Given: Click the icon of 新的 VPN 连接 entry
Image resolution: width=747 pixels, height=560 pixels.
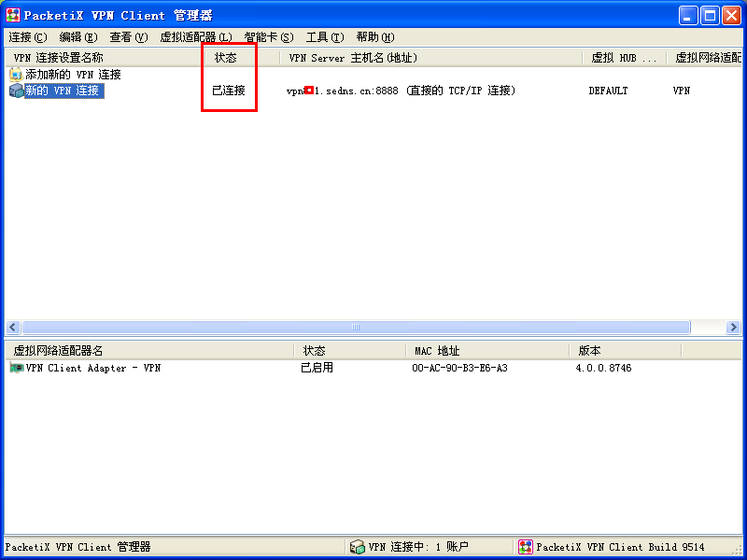Looking at the screenshot, I should (x=16, y=91).
